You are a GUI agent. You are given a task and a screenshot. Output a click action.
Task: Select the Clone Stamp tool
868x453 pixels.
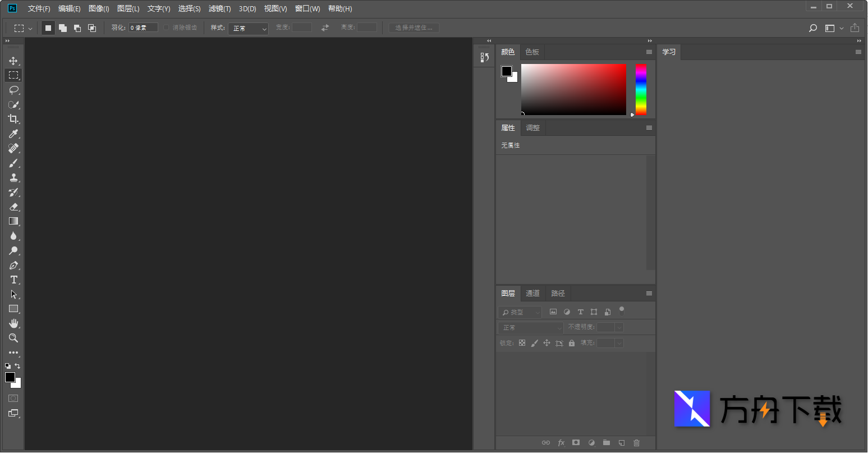coord(13,177)
